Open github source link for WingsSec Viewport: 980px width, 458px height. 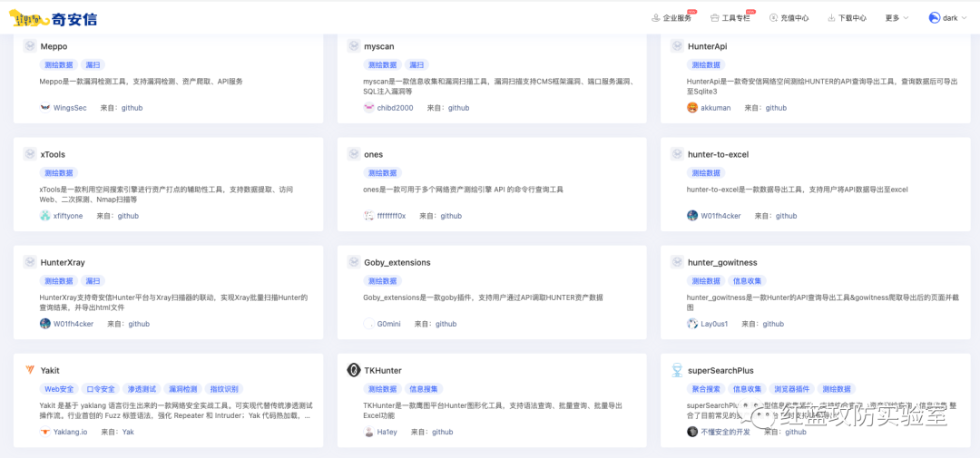(x=132, y=107)
